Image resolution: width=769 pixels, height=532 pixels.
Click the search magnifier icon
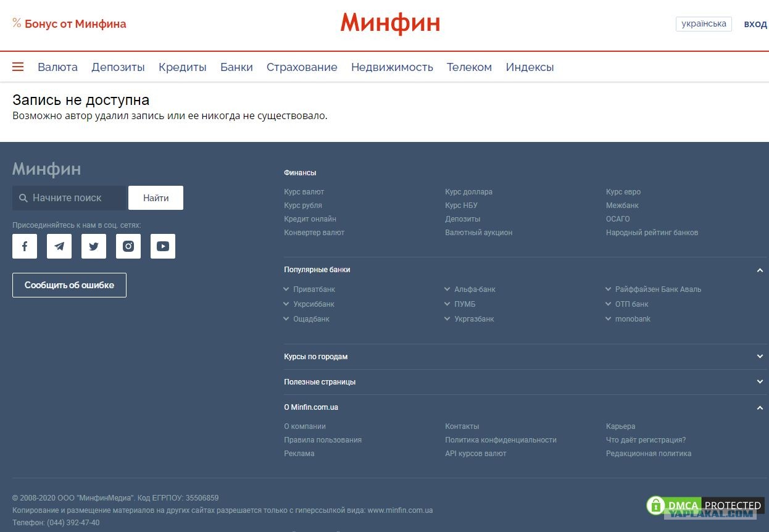pyautogui.click(x=23, y=198)
